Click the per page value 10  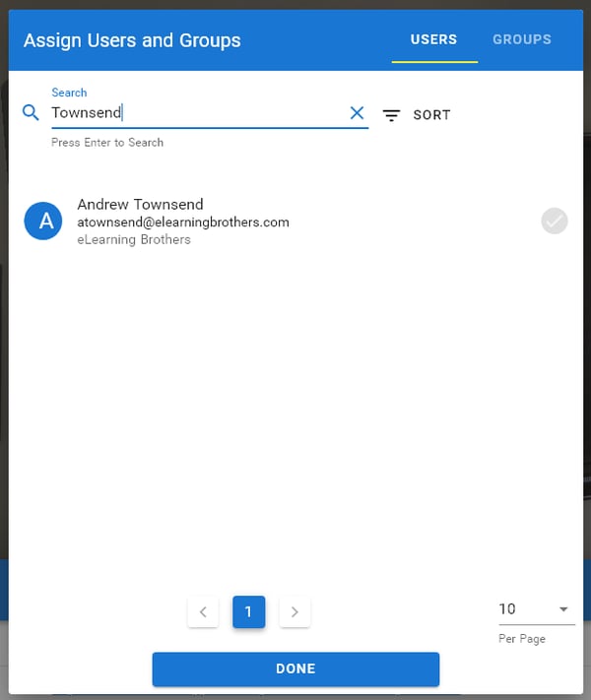pyautogui.click(x=508, y=609)
